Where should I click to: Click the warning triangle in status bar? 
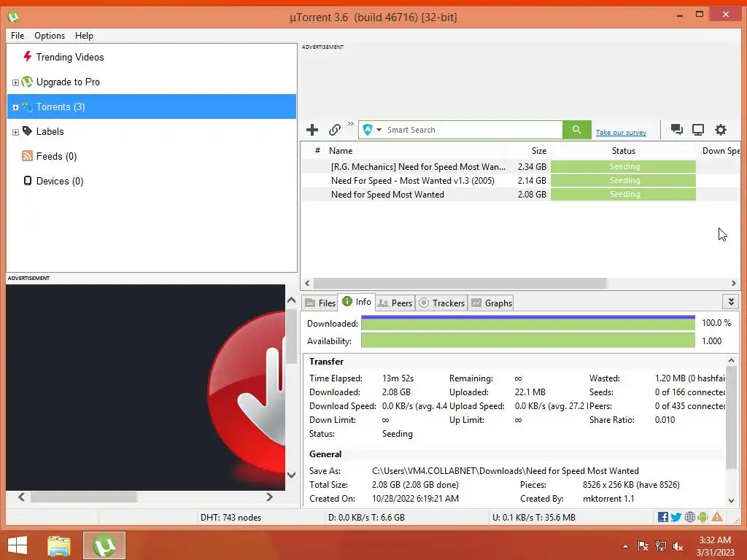tap(717, 517)
